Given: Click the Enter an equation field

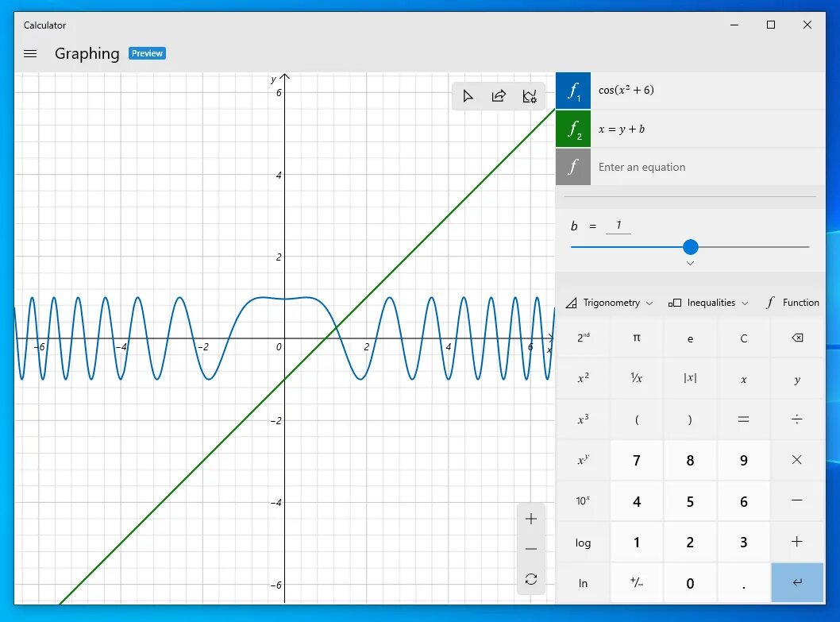Looking at the screenshot, I should point(707,168).
